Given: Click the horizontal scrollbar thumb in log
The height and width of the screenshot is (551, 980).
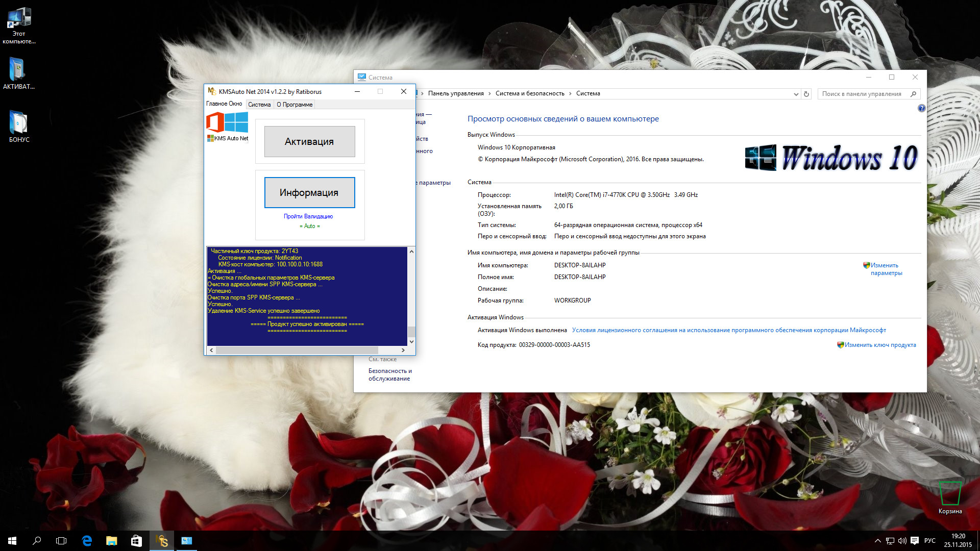Looking at the screenshot, I should coord(297,350).
